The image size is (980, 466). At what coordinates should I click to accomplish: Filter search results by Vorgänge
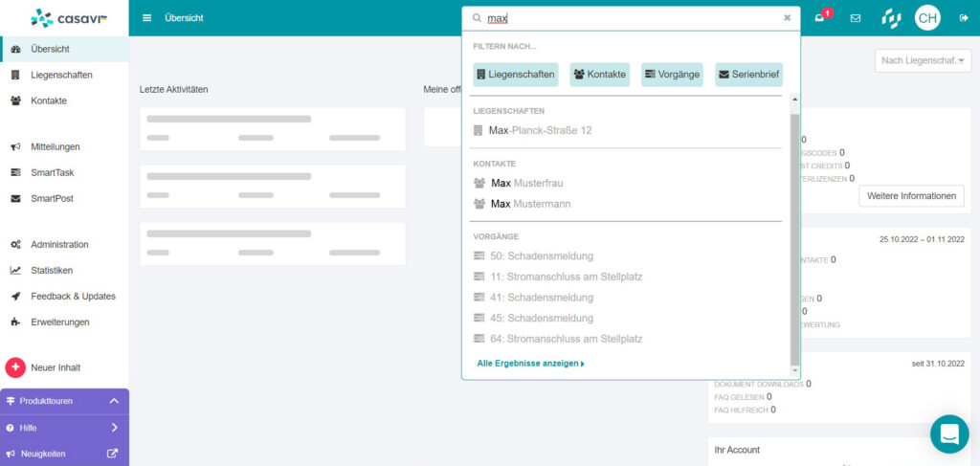[672, 75]
